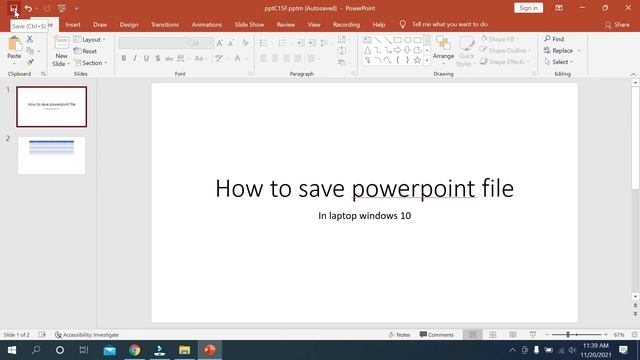Click the Format Painter brush icon
Image resolution: width=640 pixels, height=360 pixels.
30,62
